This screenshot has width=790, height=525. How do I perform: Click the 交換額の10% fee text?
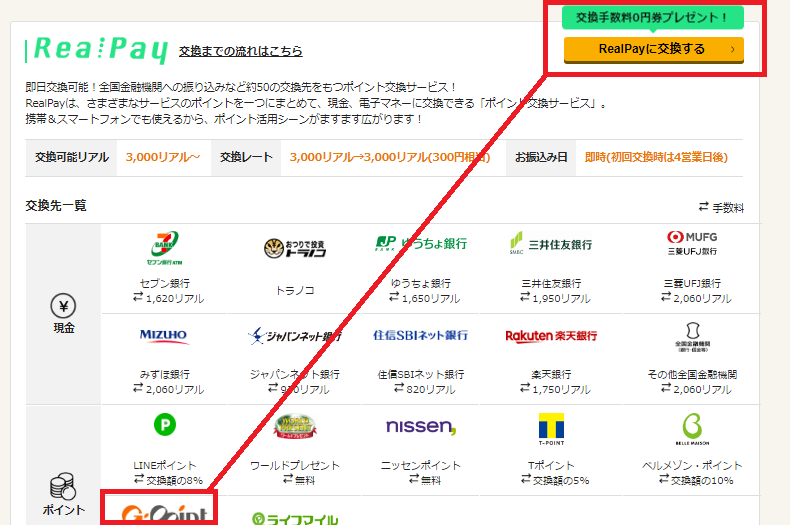click(x=702, y=480)
